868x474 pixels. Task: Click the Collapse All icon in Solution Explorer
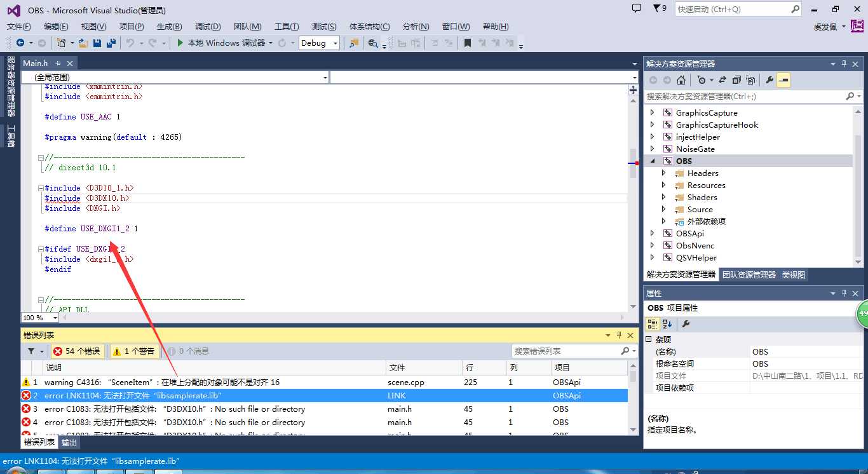click(736, 80)
